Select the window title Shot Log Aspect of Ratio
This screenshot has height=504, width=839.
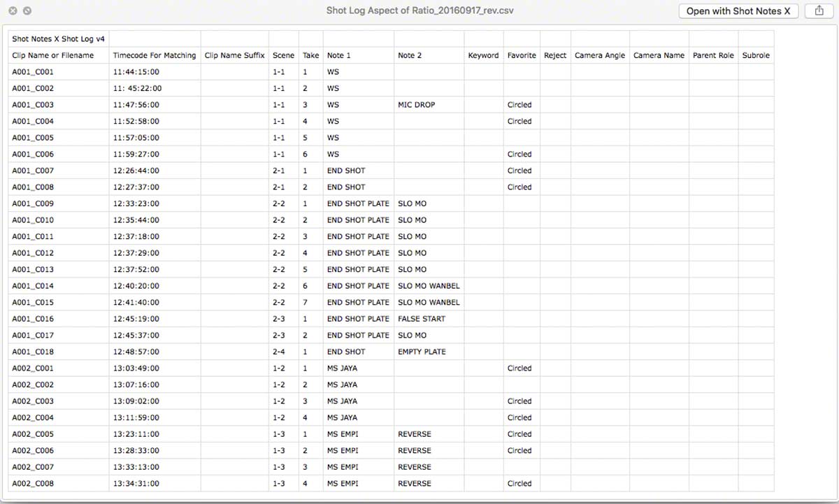point(420,11)
